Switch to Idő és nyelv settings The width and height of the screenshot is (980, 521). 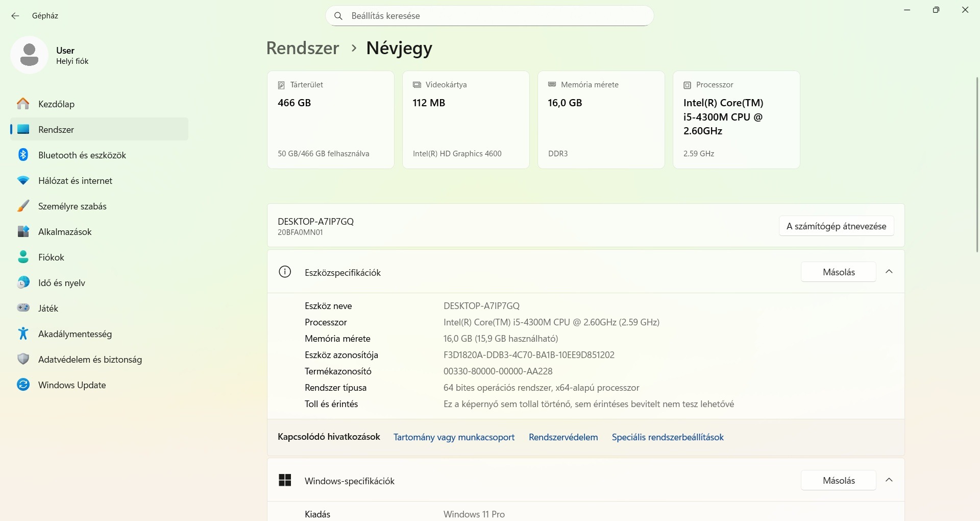61,283
